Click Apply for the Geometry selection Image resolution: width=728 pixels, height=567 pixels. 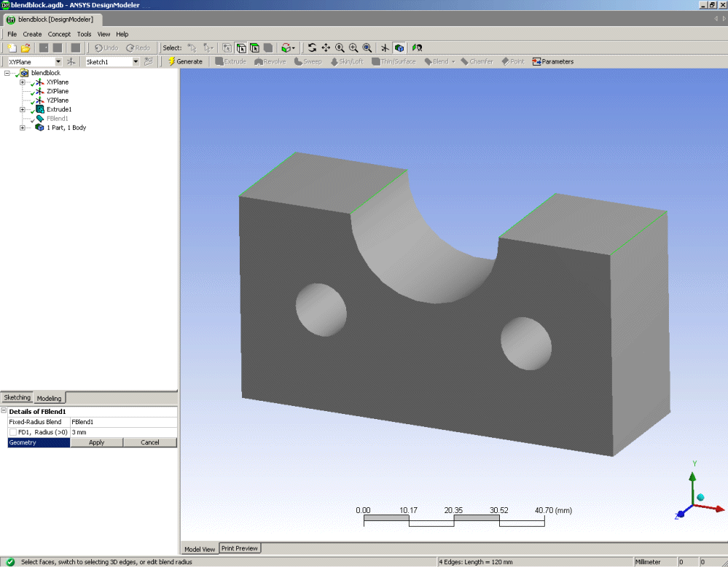click(x=96, y=442)
